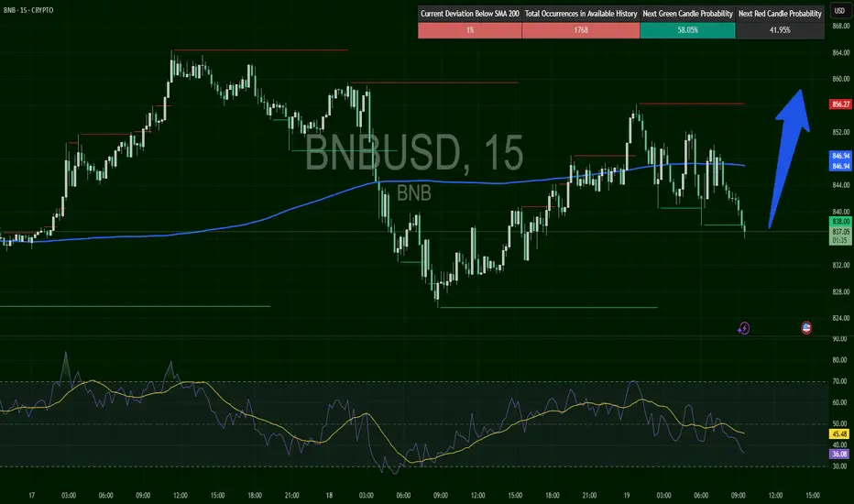This screenshot has width=854, height=504.
Task: Click date '17' on the time axis
Action: 31,495
